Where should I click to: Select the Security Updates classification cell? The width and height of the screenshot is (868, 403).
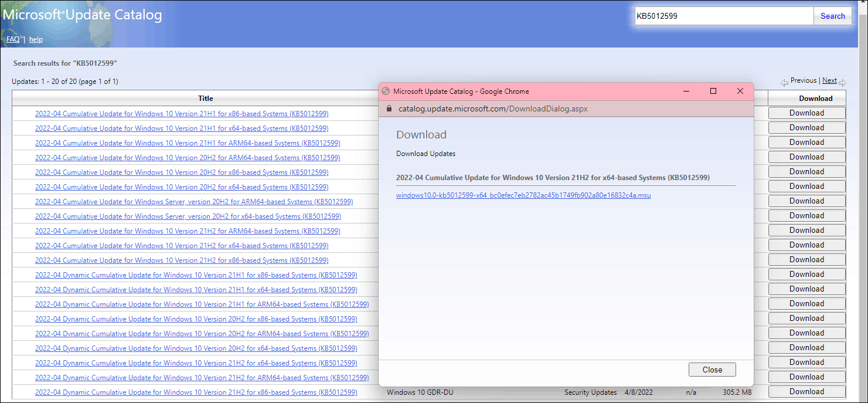(591, 392)
